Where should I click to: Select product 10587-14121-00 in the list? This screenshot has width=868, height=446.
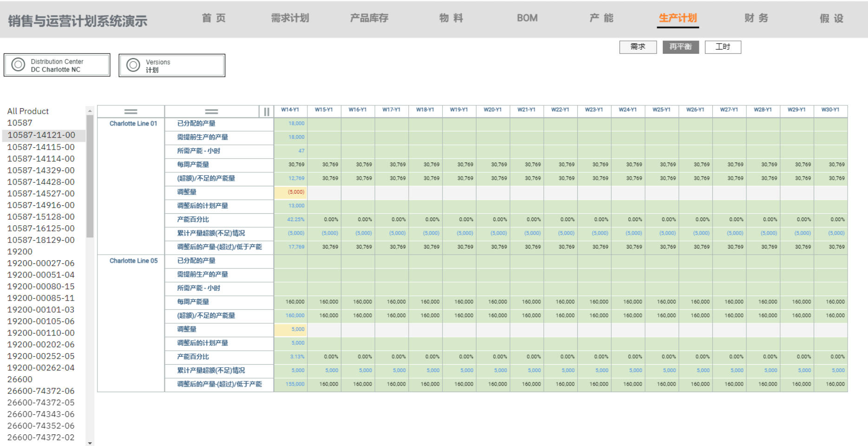coord(41,135)
